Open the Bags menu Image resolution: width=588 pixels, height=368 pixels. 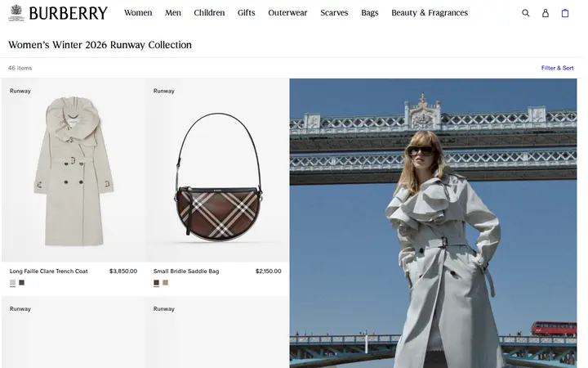[370, 13]
